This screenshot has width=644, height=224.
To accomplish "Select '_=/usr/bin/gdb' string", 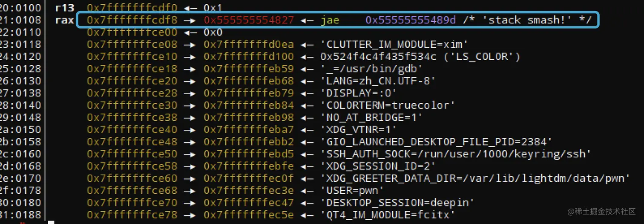I will pyautogui.click(x=372, y=69).
